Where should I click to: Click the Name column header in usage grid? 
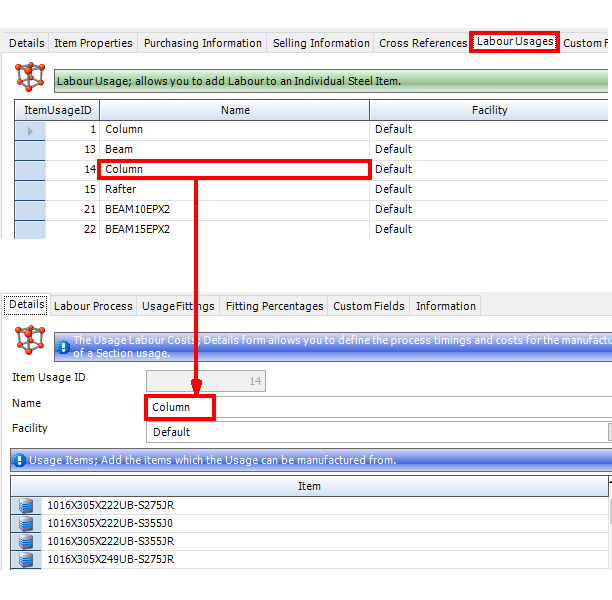coord(235,110)
